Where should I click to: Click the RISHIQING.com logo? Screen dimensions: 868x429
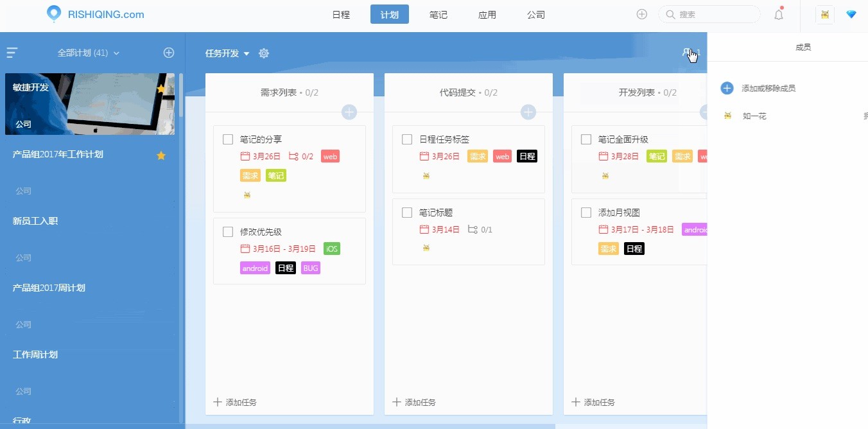(x=96, y=14)
